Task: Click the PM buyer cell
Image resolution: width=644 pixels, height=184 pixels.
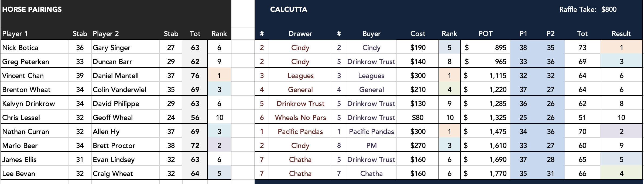Action: click(371, 146)
